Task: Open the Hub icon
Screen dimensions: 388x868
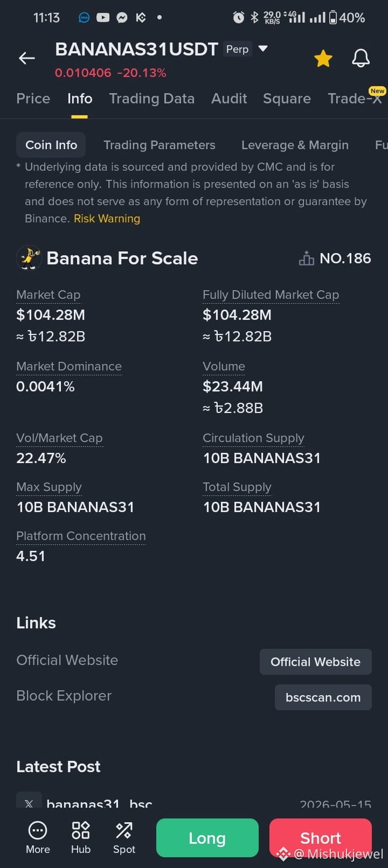Action: click(81, 830)
